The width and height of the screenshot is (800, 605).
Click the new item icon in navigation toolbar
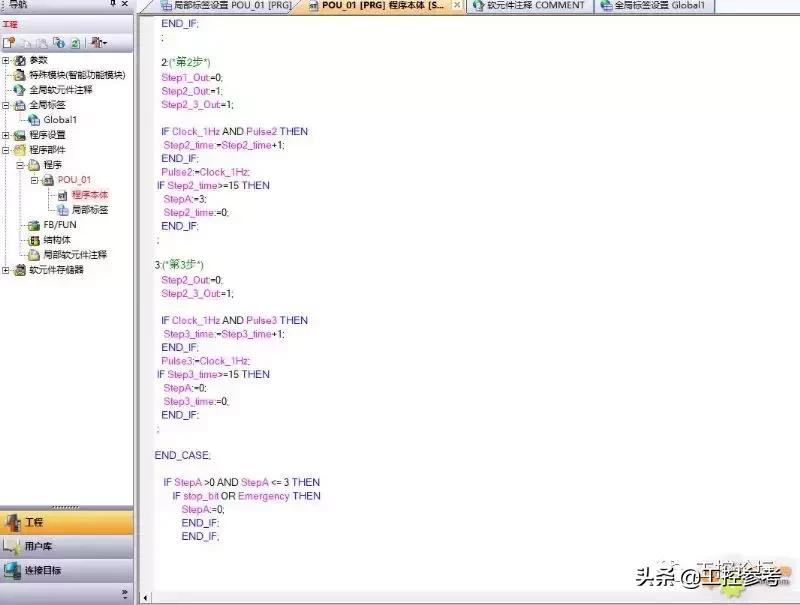pos(9,43)
